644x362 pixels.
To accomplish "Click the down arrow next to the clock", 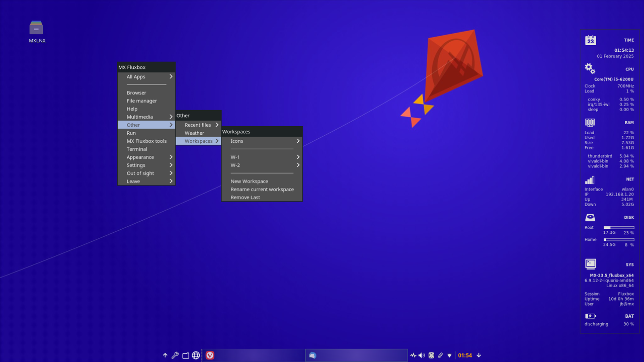I will 478,355.
